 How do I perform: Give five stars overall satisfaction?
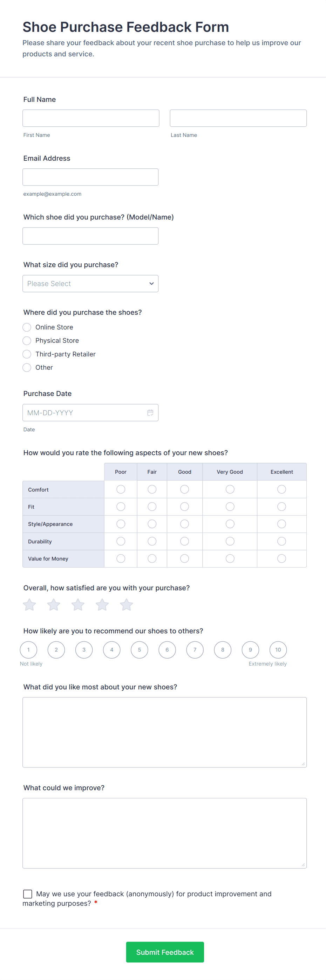pyautogui.click(x=127, y=605)
